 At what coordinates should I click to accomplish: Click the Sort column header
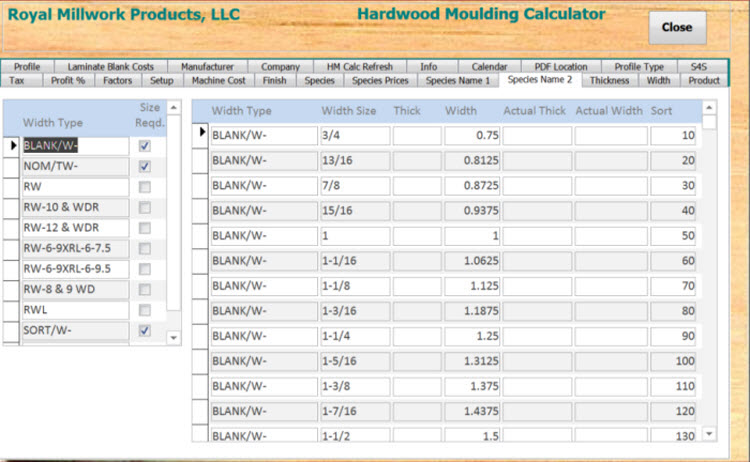(x=661, y=111)
